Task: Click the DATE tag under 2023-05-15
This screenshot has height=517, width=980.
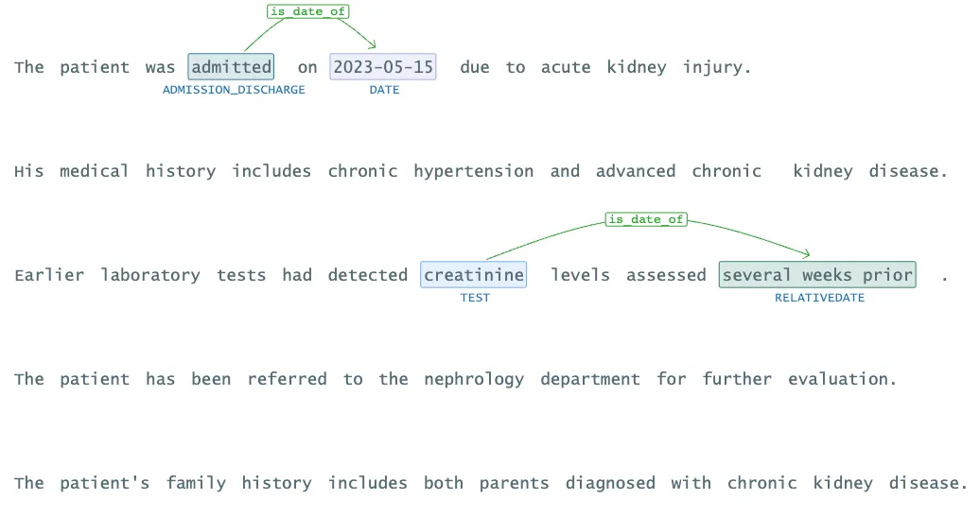Action: tap(384, 90)
